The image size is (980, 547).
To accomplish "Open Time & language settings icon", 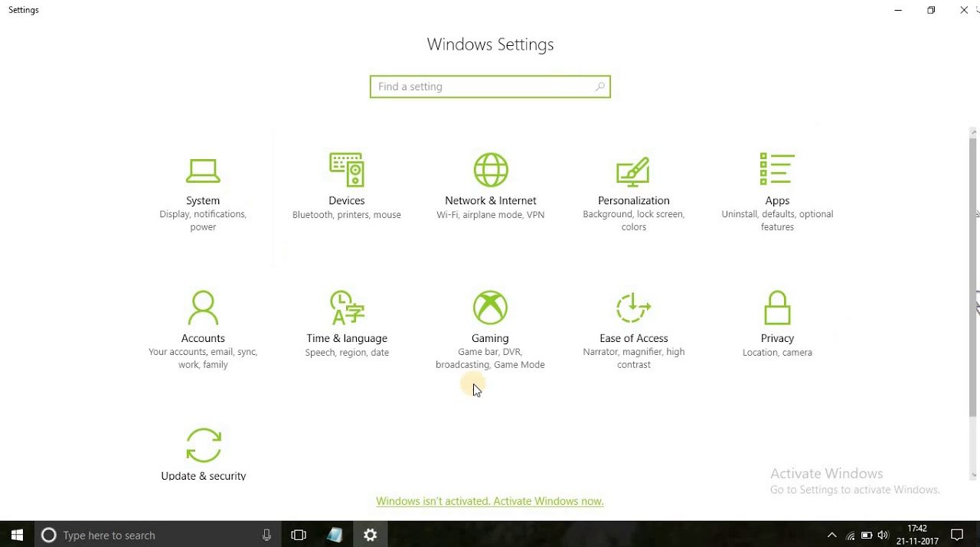I will (x=347, y=308).
